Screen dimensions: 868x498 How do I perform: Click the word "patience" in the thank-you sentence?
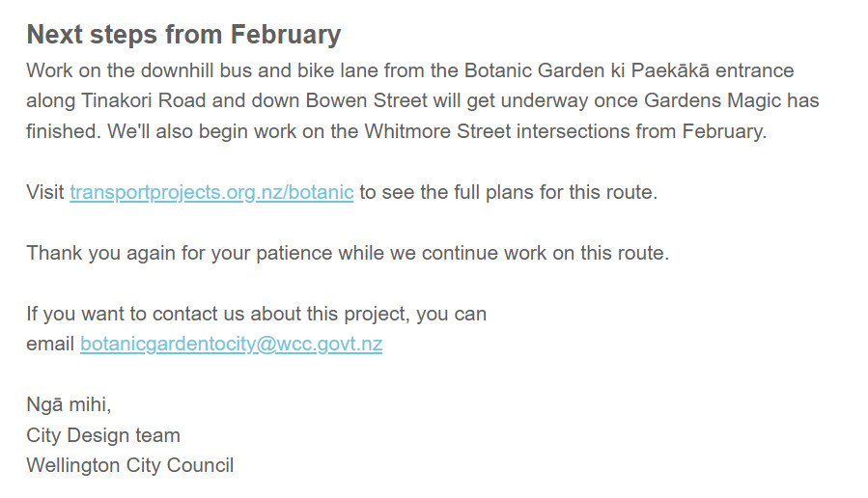294,253
